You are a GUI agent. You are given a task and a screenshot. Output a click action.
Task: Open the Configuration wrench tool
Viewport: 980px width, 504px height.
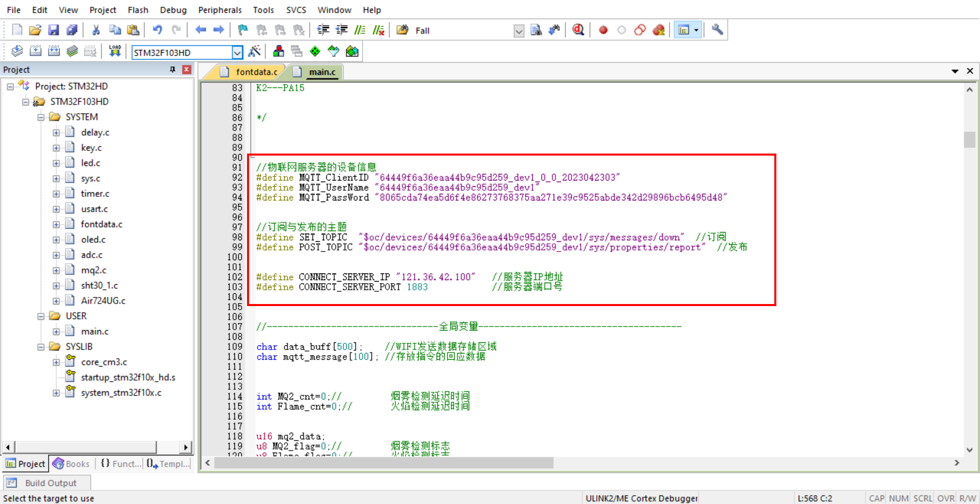[x=717, y=30]
